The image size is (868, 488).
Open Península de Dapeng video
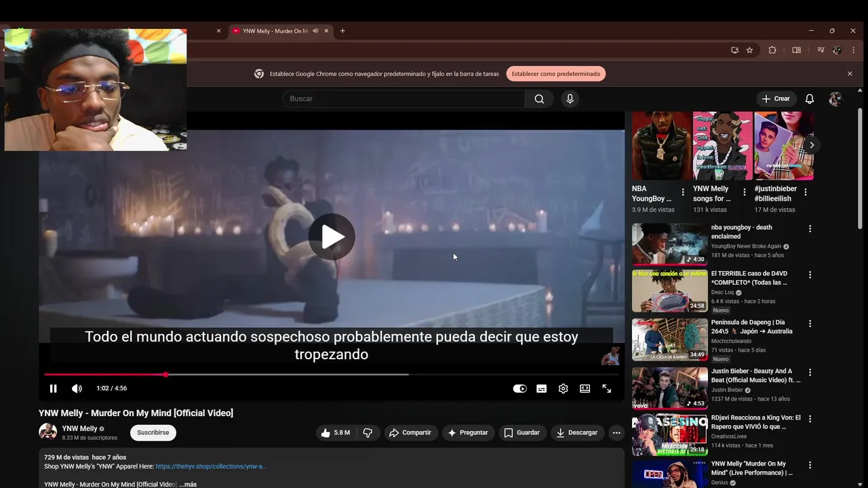coord(669,340)
